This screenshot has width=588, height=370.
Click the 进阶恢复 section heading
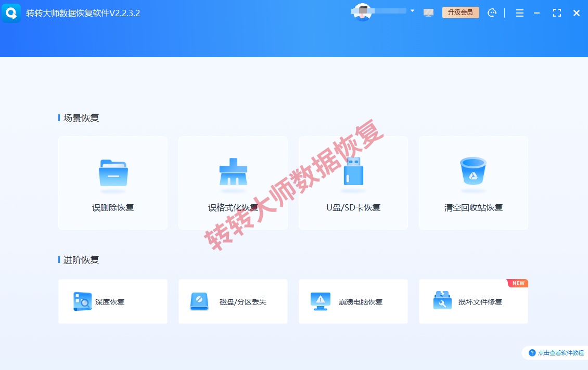pyautogui.click(x=81, y=260)
